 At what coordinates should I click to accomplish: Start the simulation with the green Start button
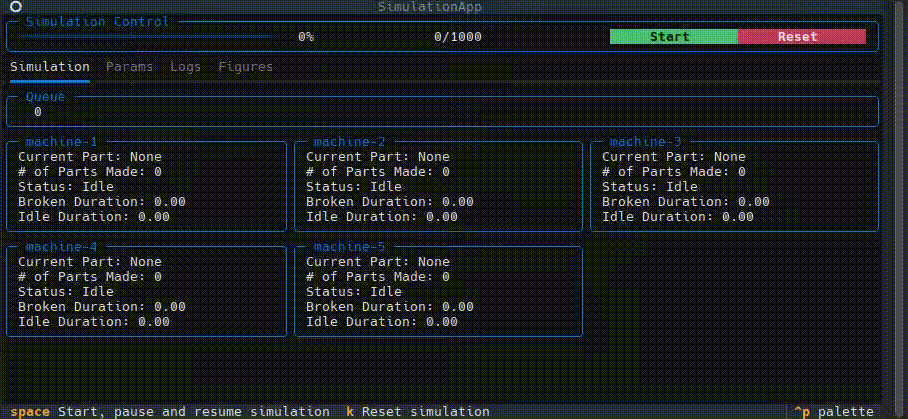coord(673,37)
